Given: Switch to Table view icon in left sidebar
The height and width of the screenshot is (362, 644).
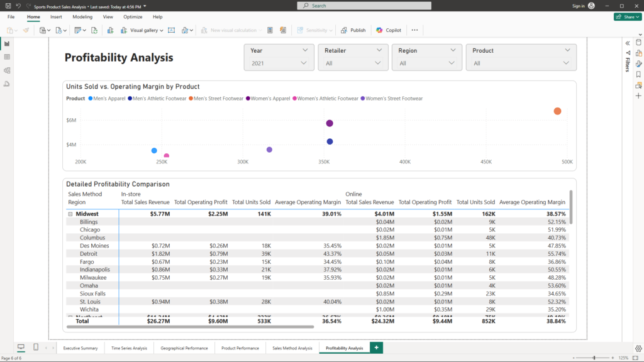Looking at the screenshot, I should click(7, 57).
